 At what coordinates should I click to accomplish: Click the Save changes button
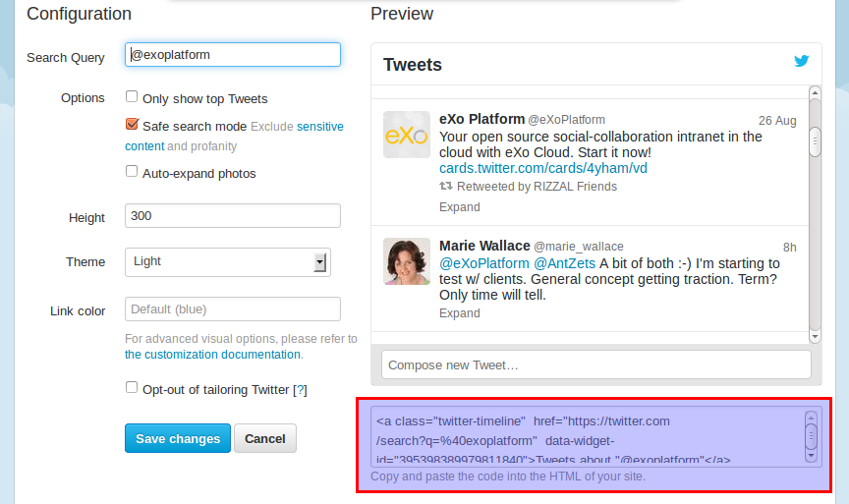(x=178, y=438)
